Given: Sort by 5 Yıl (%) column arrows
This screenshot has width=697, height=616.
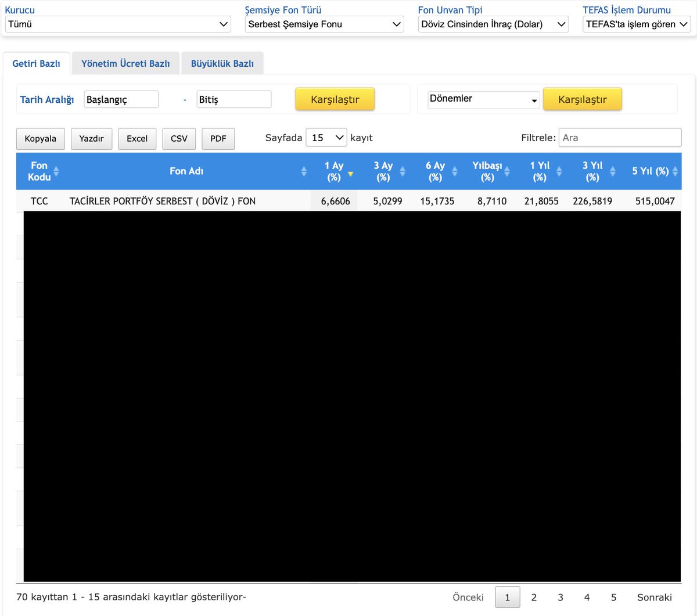Looking at the screenshot, I should 675,171.
